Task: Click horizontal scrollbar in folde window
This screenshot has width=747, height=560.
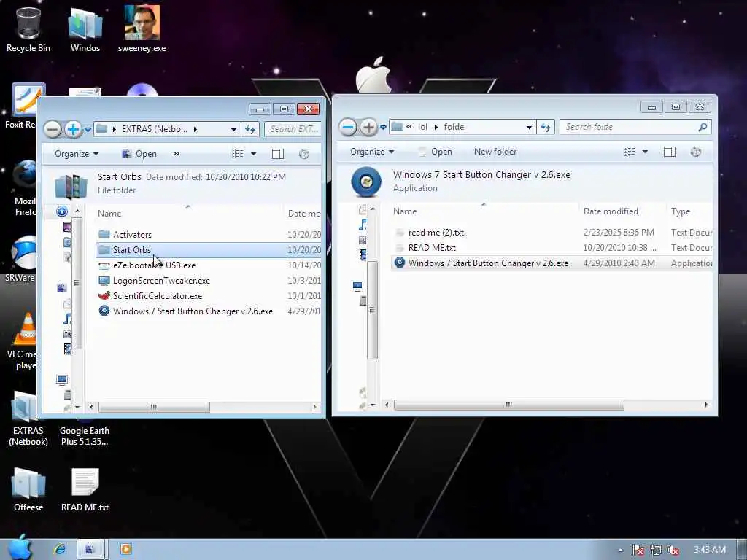Action: click(508, 405)
